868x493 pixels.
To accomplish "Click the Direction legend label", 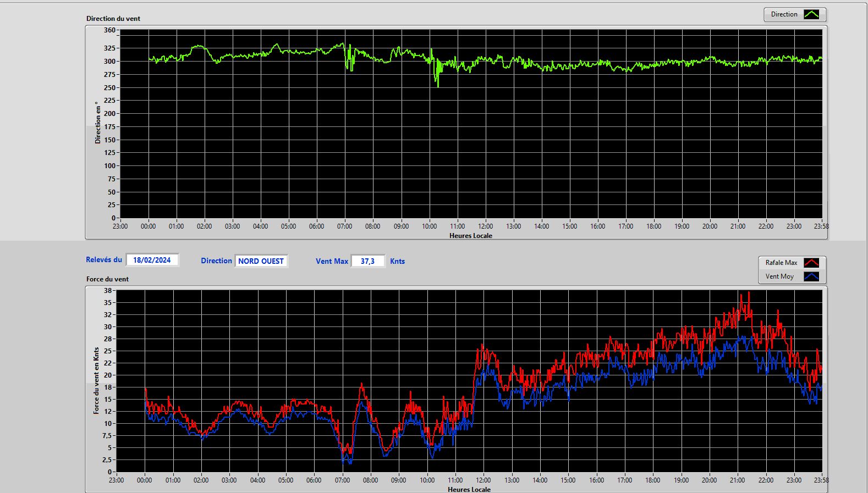I will pos(784,14).
